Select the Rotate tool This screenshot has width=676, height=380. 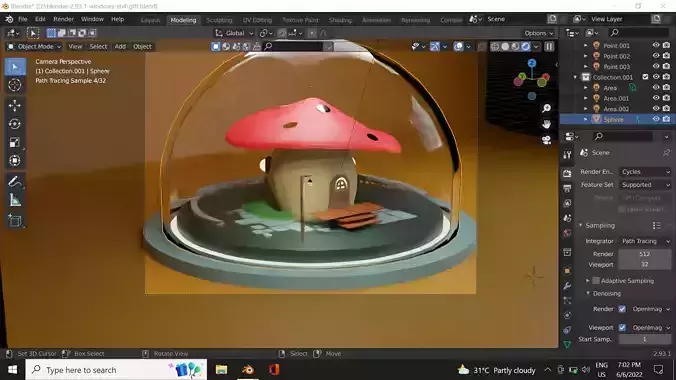tap(15, 124)
